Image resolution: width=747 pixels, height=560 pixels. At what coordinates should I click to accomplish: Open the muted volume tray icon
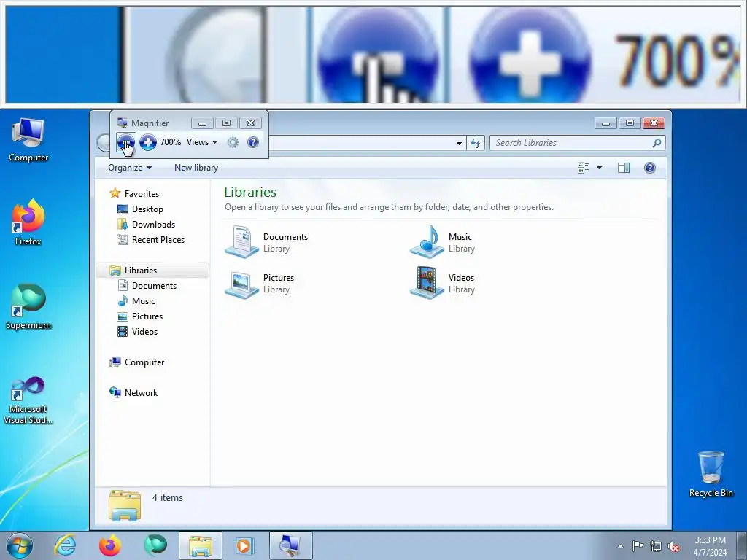pyautogui.click(x=673, y=546)
